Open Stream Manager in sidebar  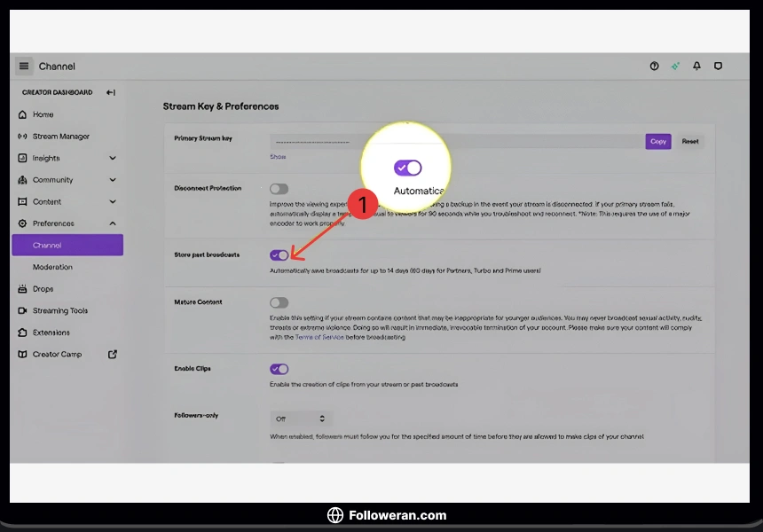(x=60, y=137)
